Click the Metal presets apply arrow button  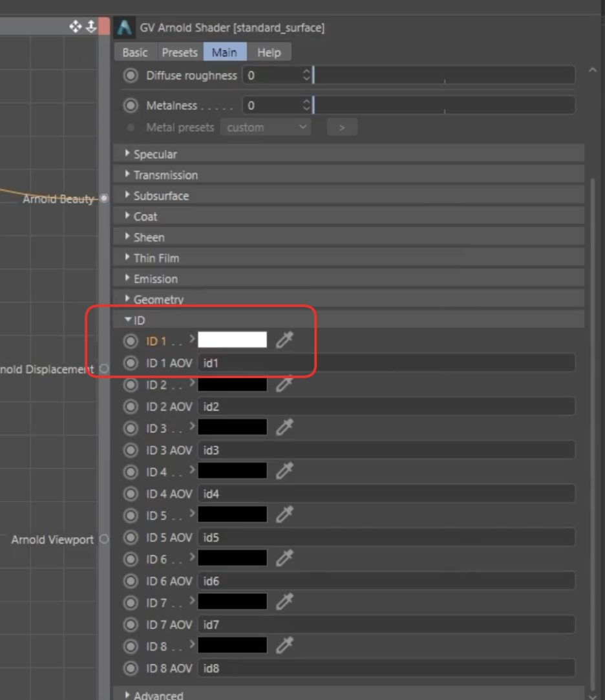[342, 128]
